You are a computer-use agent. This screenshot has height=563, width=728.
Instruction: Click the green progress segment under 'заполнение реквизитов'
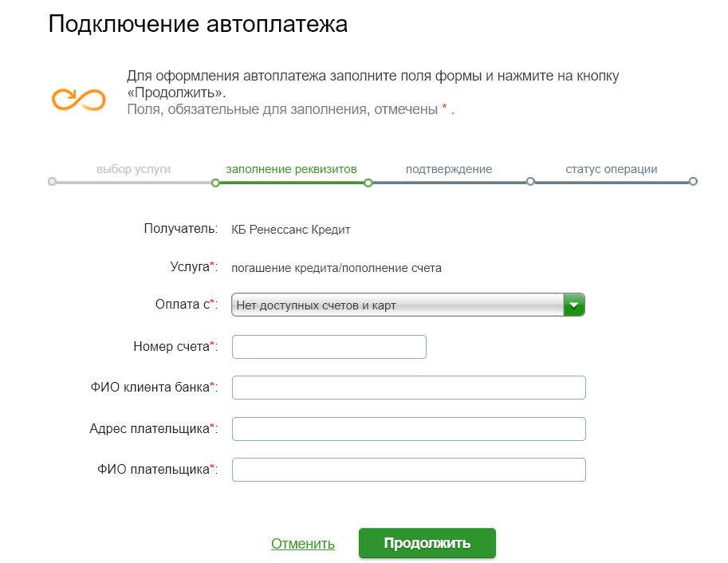(x=291, y=183)
